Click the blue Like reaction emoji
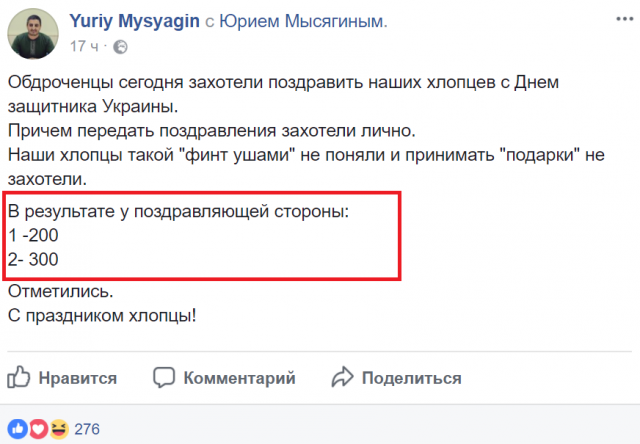Image resolution: width=640 pixels, height=444 pixels. (18, 429)
